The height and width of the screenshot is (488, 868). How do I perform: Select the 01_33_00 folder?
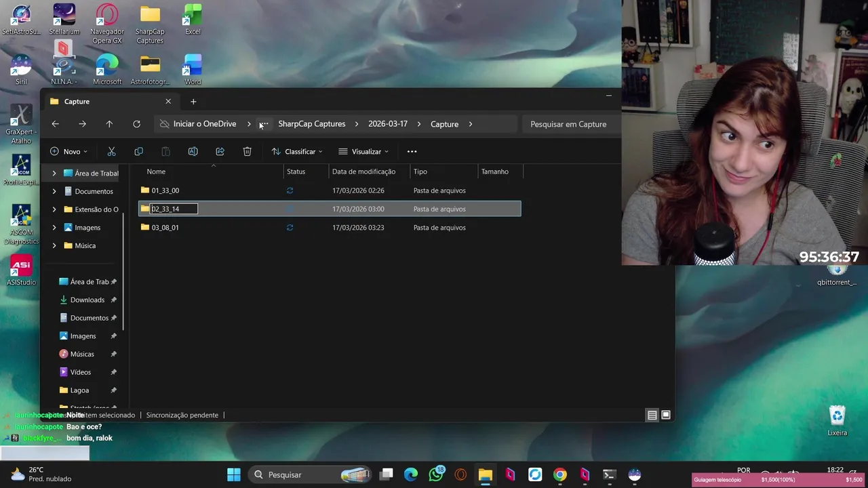330,190
